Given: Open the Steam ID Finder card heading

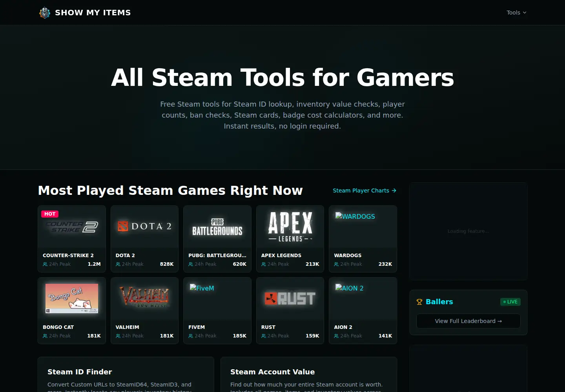Looking at the screenshot, I should point(80,372).
